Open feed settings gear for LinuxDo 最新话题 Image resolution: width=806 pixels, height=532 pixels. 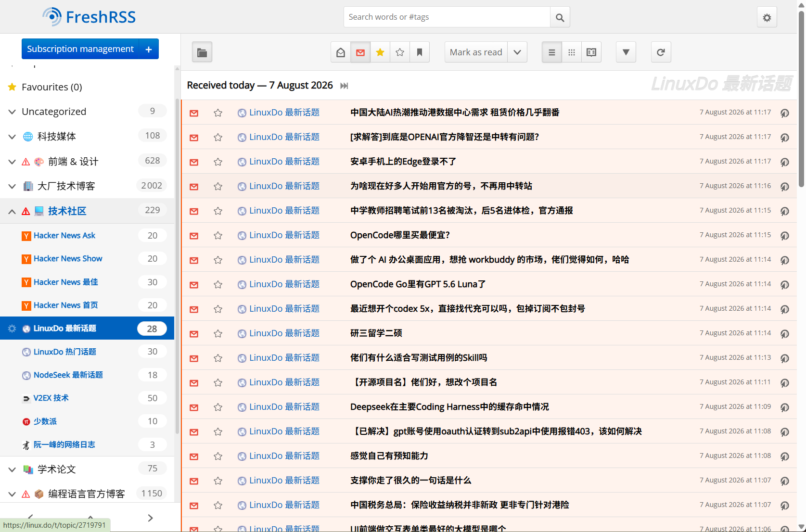tap(12, 329)
